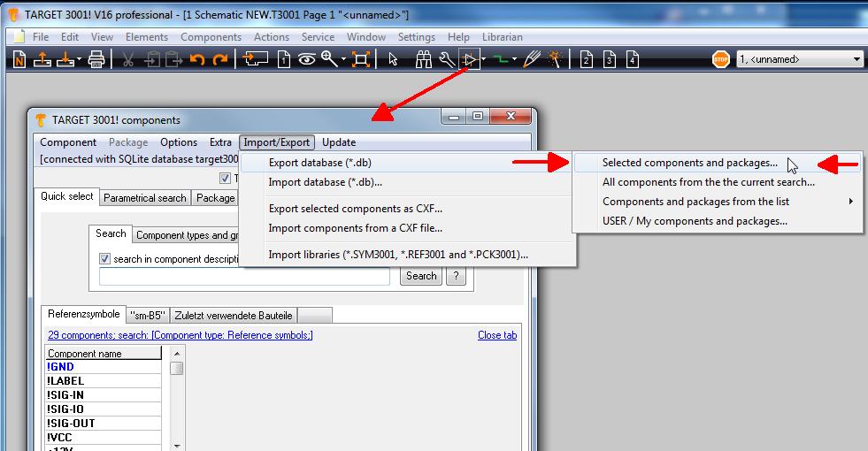Click the printer icon

96,59
